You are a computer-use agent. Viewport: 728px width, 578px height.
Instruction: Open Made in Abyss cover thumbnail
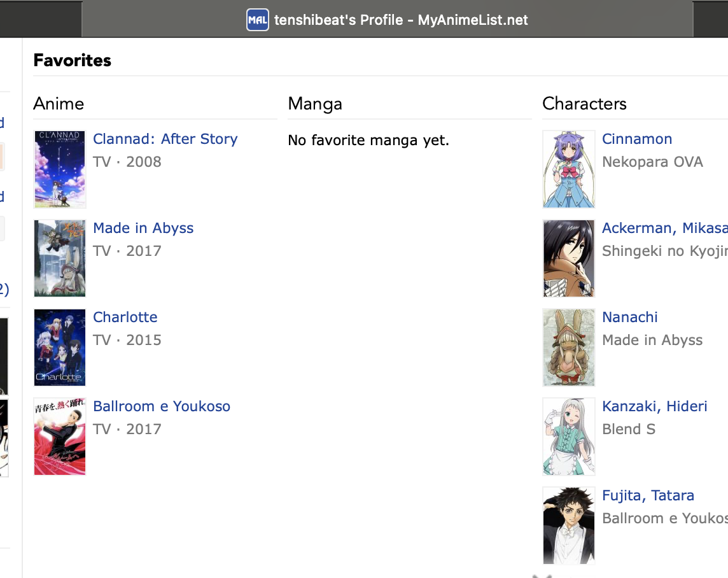point(60,258)
